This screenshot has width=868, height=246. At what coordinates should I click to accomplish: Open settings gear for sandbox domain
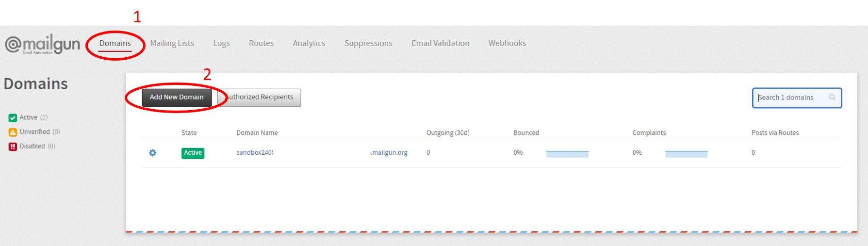(153, 153)
